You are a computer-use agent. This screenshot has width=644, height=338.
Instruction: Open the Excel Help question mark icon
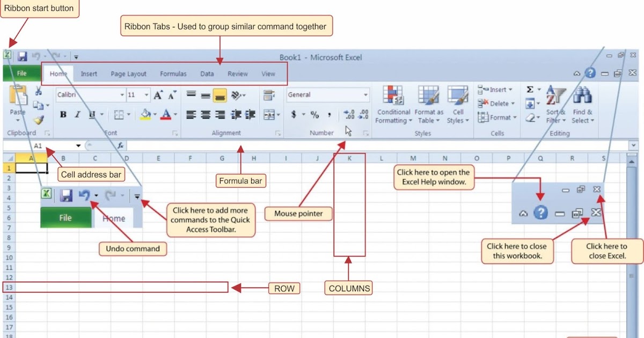point(591,72)
